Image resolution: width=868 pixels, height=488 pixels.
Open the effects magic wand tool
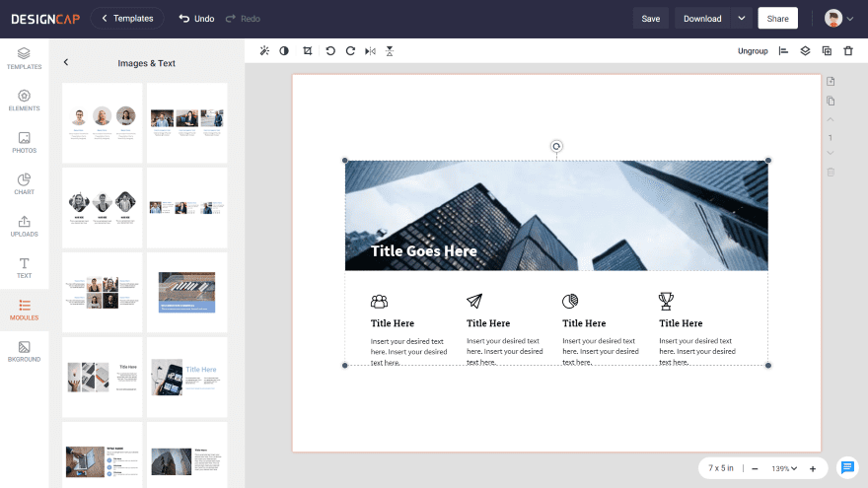pos(264,51)
